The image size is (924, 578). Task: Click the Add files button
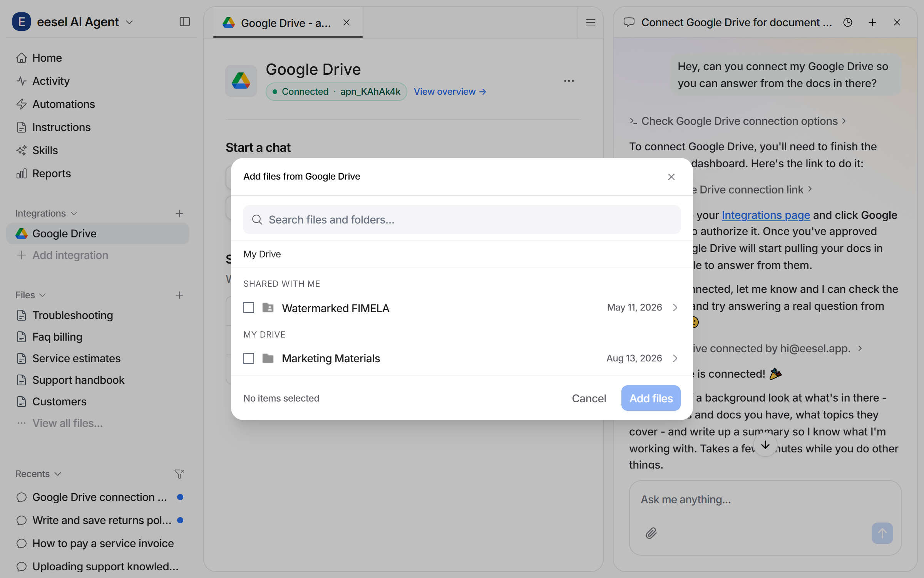[x=651, y=398]
